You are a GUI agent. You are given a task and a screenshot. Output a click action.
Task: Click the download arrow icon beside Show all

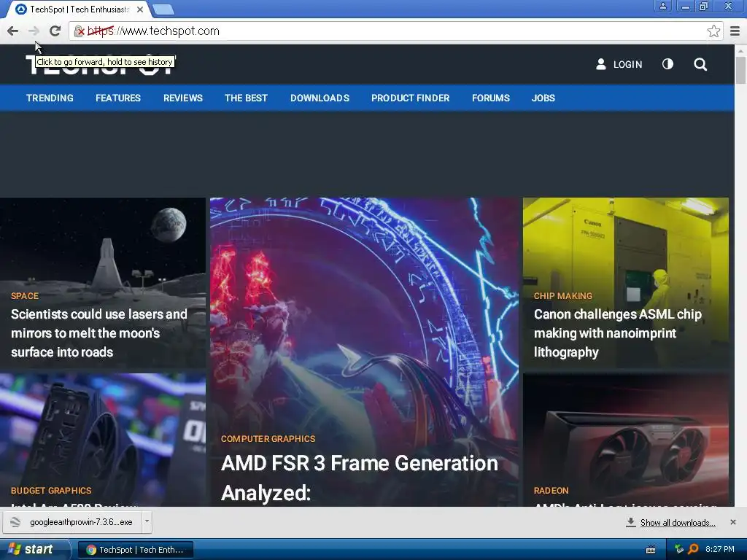tap(631, 522)
